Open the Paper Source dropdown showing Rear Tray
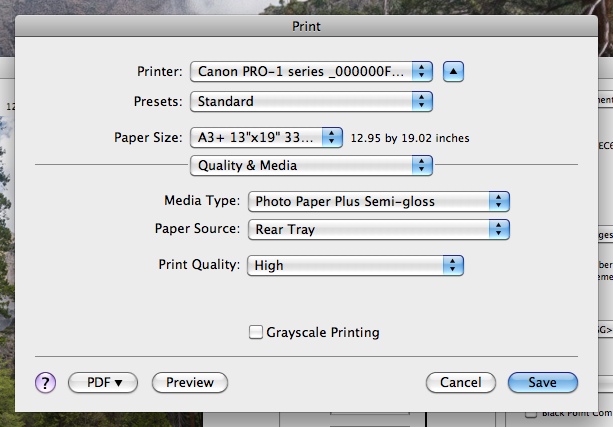Viewport: 613px width, 427px height. [378, 229]
